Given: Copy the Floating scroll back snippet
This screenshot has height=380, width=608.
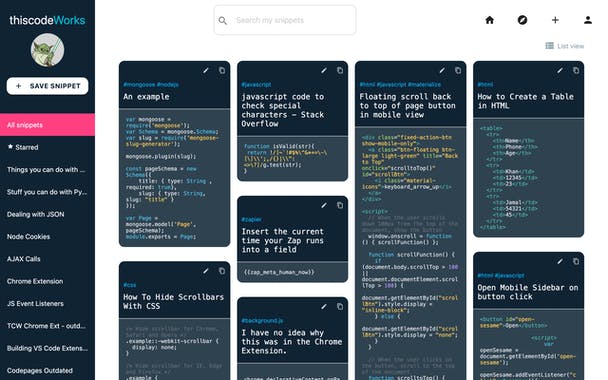Looking at the screenshot, I should click(x=458, y=71).
